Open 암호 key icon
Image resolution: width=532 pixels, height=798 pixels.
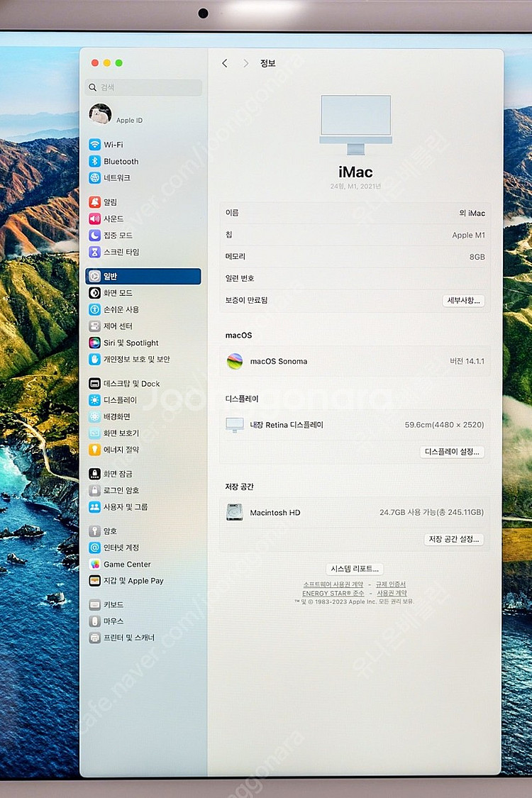[x=94, y=531]
